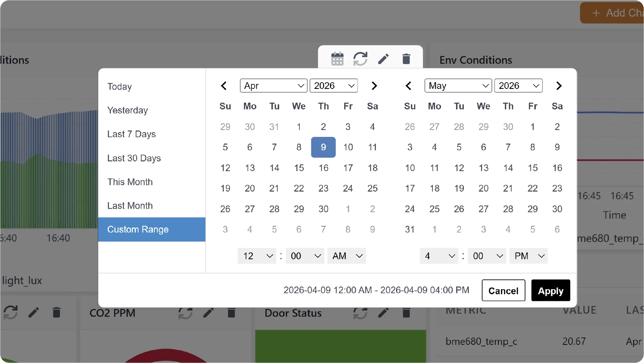644x363 pixels.
Task: Open the start hour dropdown showing 12
Action: click(x=257, y=256)
